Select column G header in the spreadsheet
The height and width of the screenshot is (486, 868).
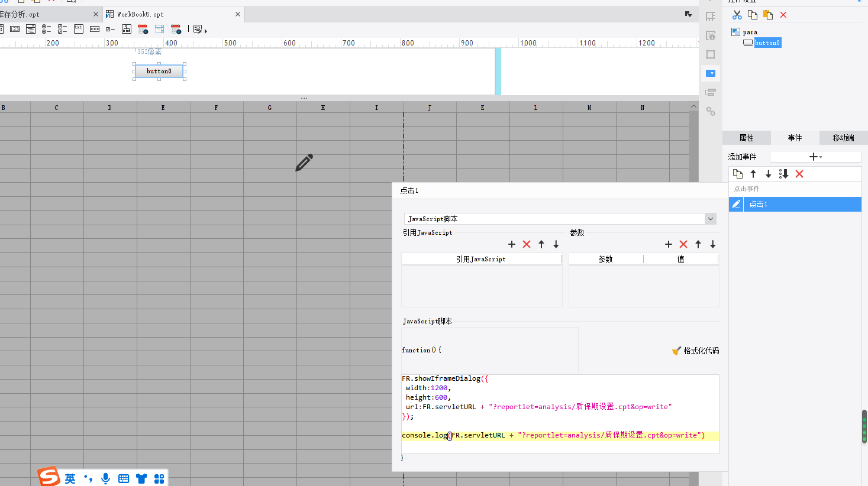(x=270, y=108)
